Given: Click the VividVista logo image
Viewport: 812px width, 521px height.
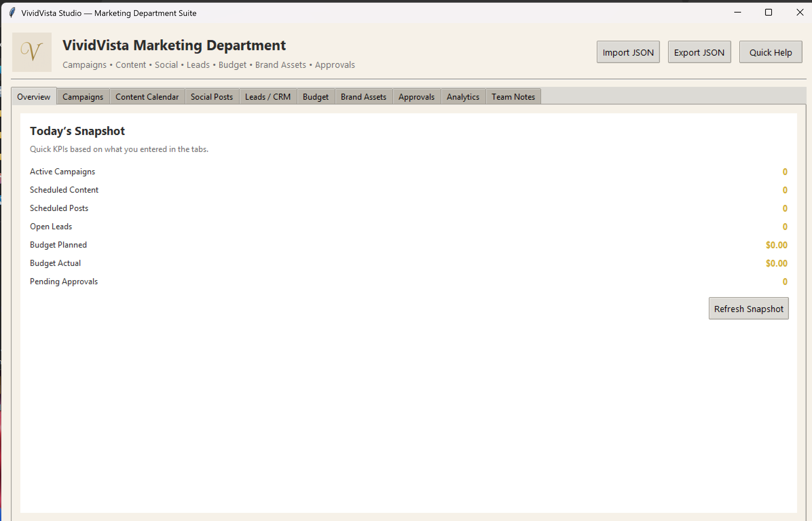Looking at the screenshot, I should [x=32, y=52].
